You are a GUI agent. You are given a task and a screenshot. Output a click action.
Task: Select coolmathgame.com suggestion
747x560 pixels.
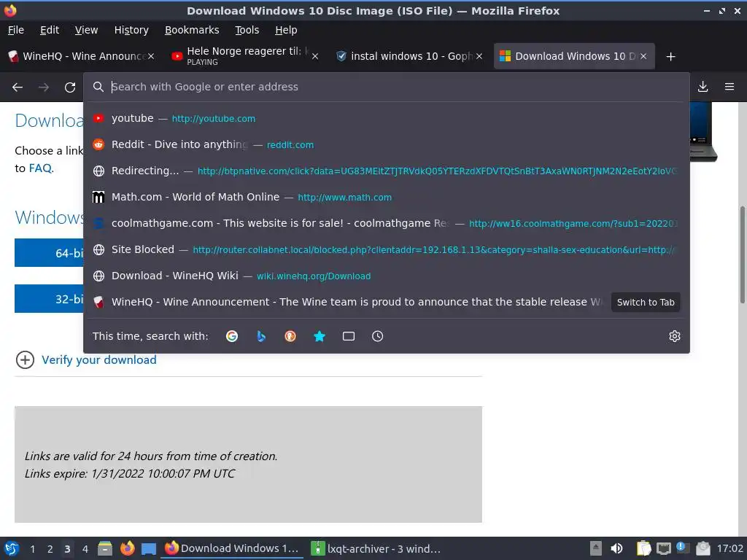coord(387,223)
